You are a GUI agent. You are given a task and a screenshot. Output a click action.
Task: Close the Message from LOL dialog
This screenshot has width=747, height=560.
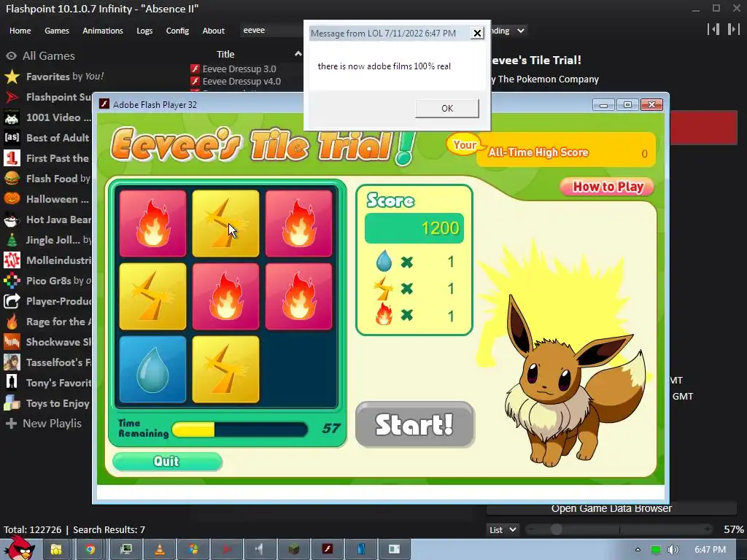click(477, 33)
